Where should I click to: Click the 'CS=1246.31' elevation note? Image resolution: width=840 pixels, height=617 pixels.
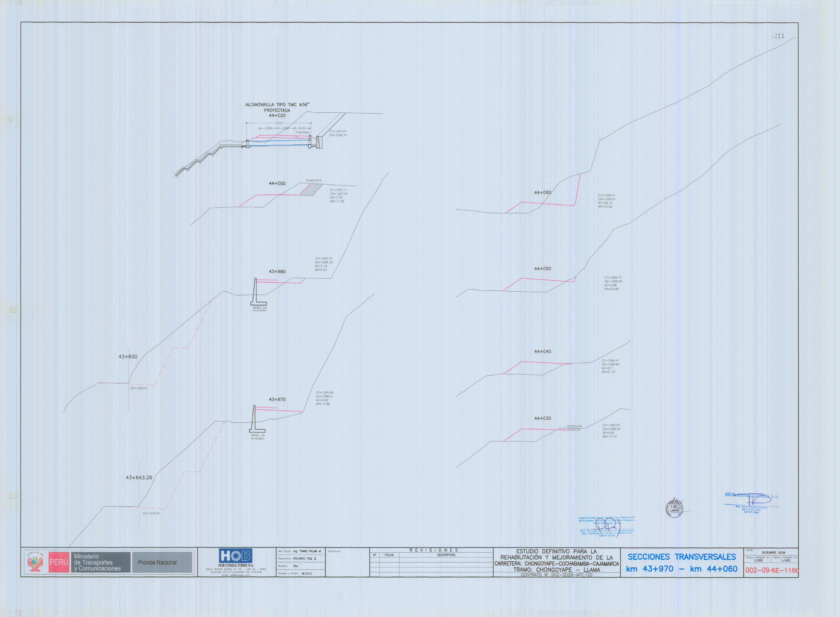point(139,388)
